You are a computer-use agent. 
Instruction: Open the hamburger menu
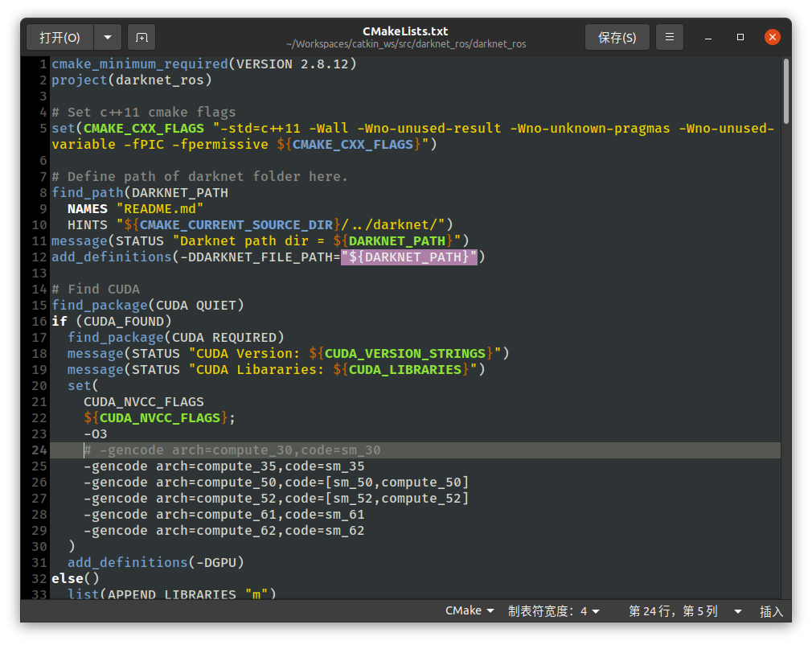670,37
